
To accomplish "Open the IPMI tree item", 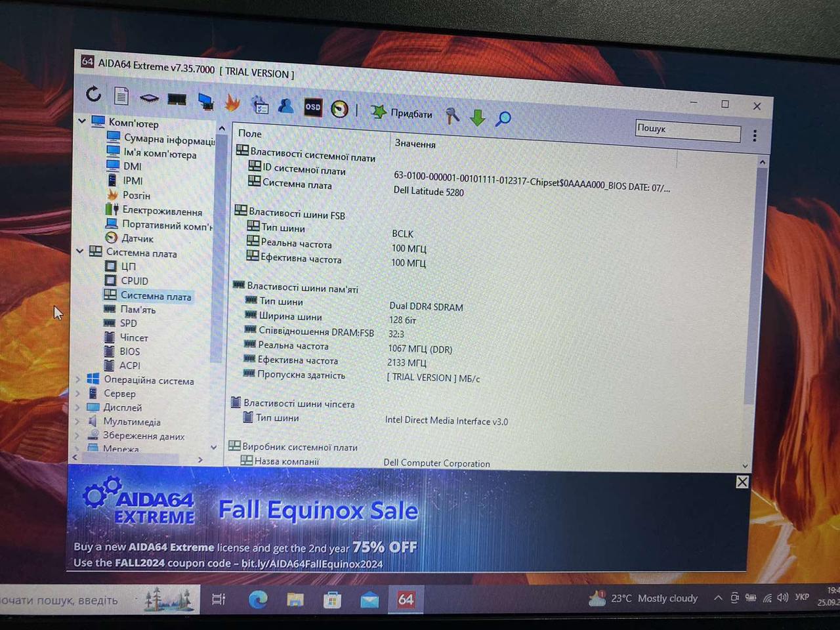I will click(x=125, y=180).
